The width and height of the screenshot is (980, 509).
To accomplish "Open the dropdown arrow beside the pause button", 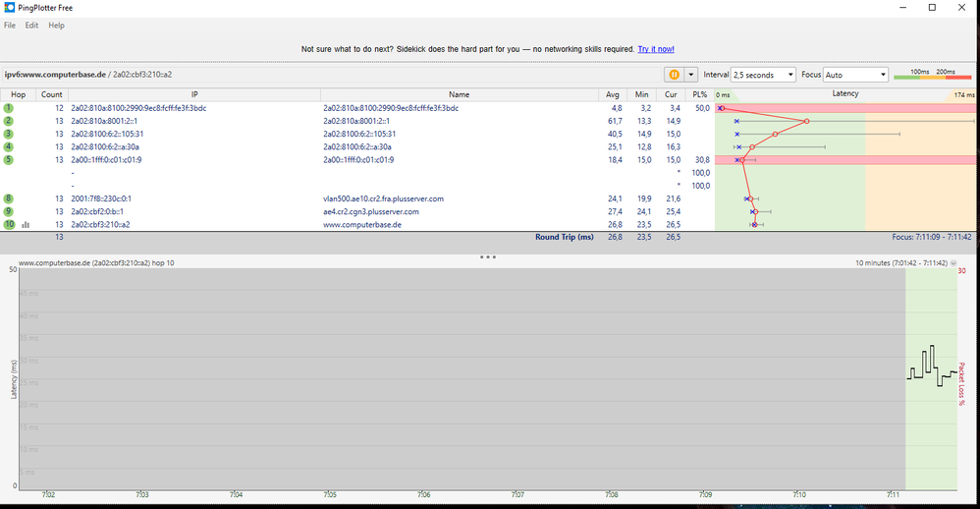I will point(690,75).
